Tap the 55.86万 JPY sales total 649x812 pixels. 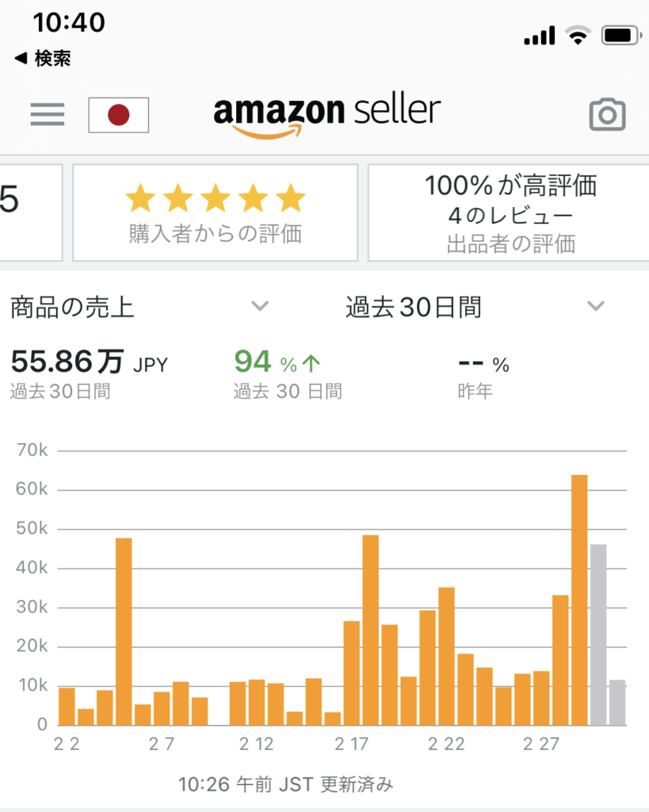[x=90, y=362]
